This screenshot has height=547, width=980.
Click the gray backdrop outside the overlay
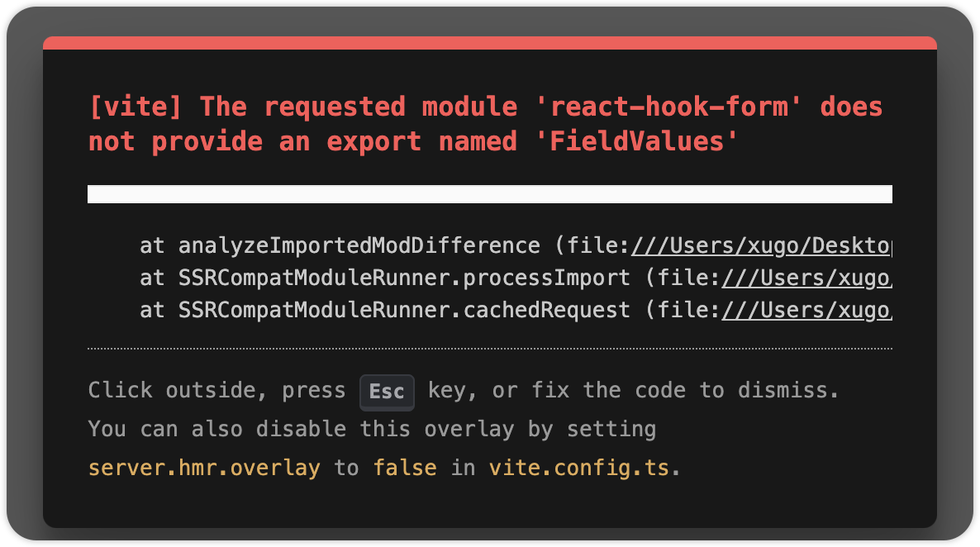tap(21, 273)
